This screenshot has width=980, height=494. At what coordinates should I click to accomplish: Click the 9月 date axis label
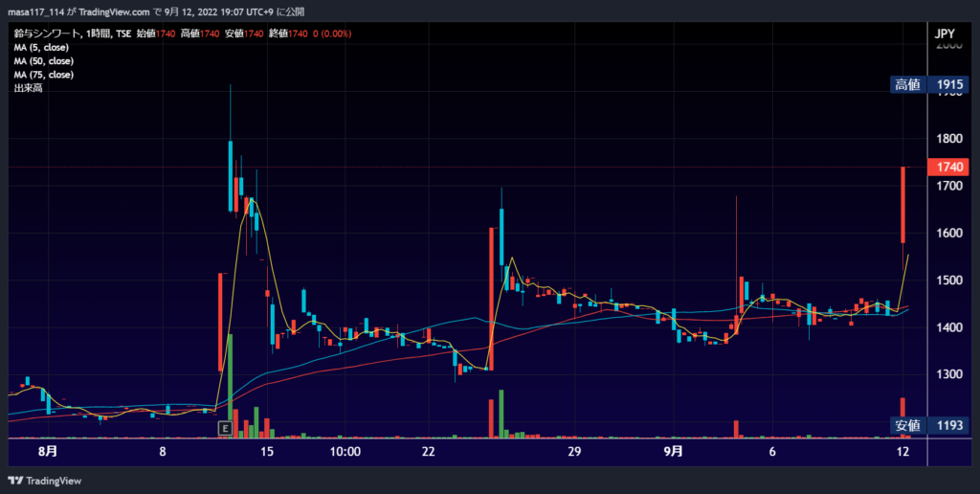point(673,452)
